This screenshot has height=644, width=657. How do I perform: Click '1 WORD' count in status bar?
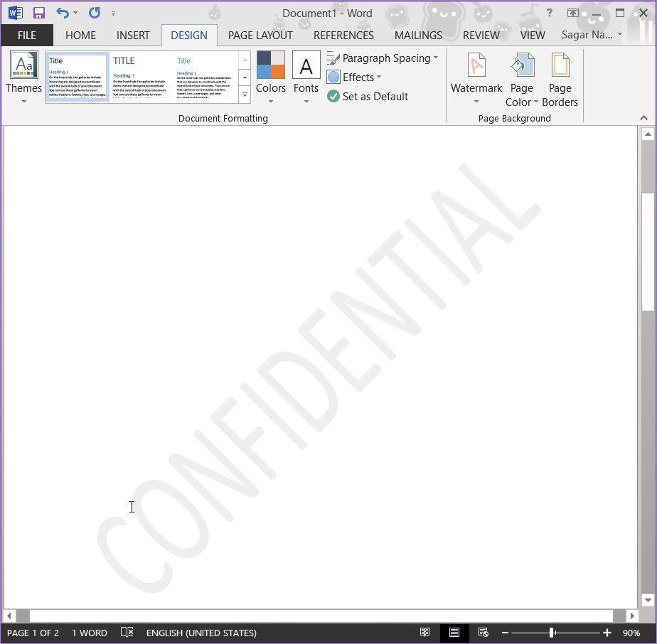coord(90,633)
